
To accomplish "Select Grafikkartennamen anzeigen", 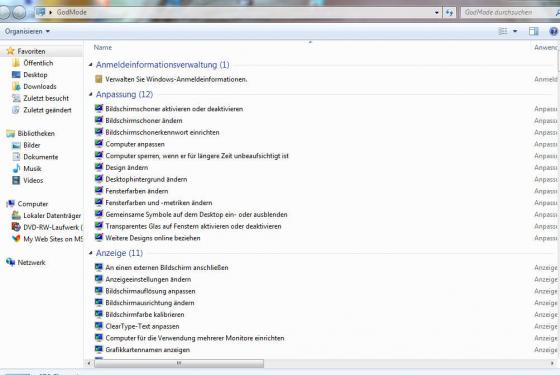I will tap(148, 350).
